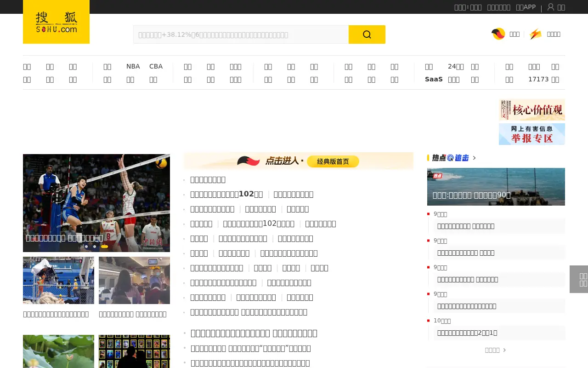The image size is (588, 368).
Task: Click the active yellow carousel indicator
Action: pyautogui.click(x=104, y=247)
